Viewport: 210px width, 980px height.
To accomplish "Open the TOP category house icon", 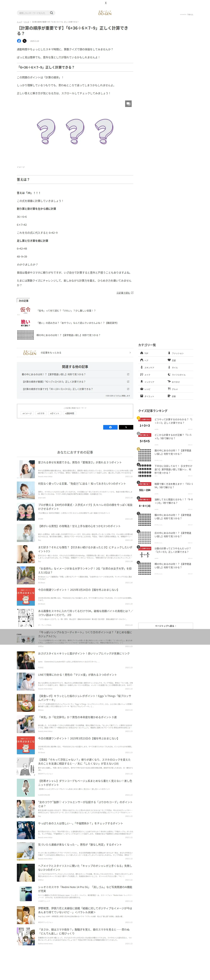I will (x=142, y=353).
